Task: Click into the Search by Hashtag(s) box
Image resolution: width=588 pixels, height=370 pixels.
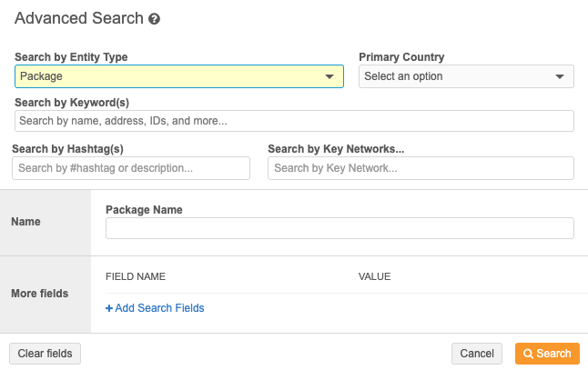Action: 131,168
